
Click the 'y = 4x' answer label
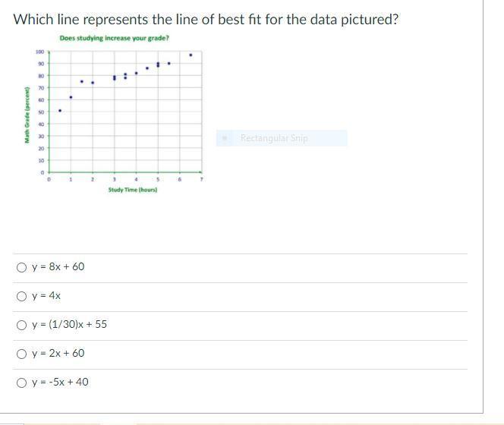coord(46,296)
